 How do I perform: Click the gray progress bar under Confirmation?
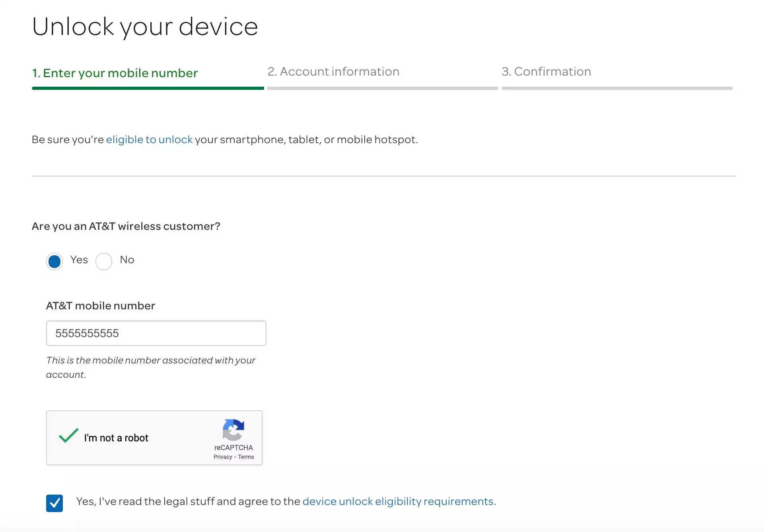(617, 88)
